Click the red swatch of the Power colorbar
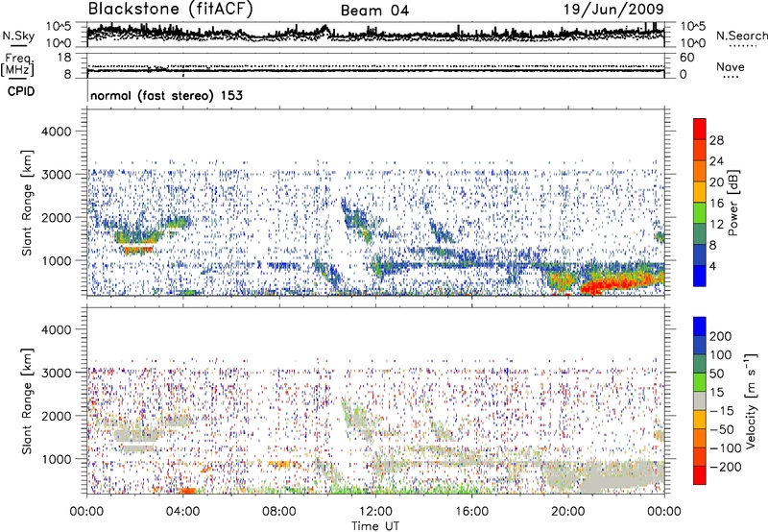The height and width of the screenshot is (532, 768). 700,129
